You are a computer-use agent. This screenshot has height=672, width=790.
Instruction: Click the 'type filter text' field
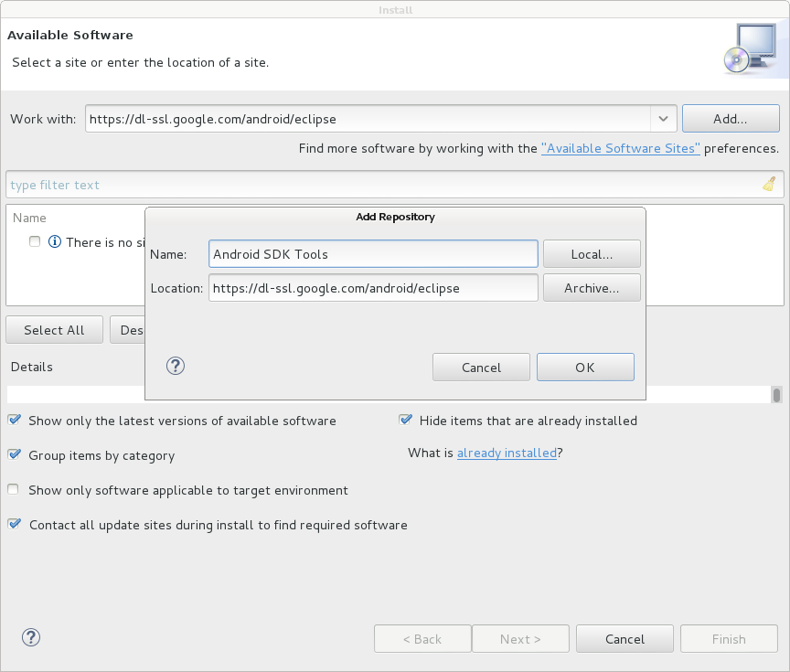coord(394,185)
